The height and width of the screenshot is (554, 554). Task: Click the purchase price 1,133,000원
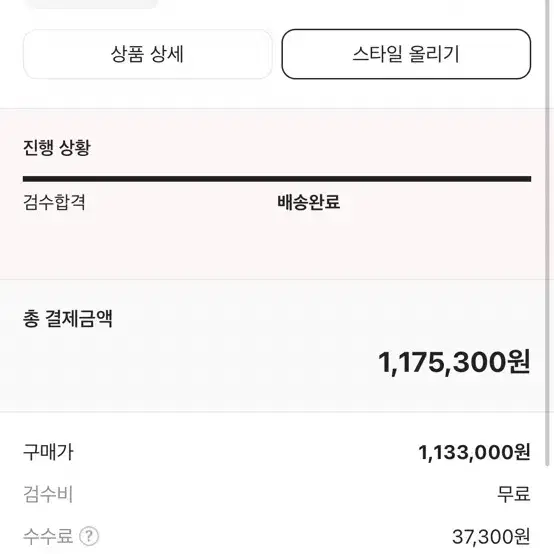[x=475, y=452]
